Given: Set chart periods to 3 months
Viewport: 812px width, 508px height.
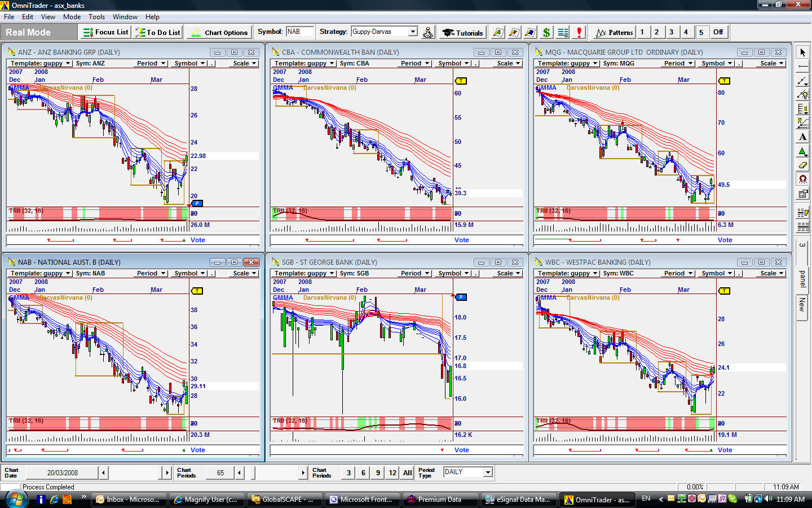Looking at the screenshot, I should (x=348, y=472).
